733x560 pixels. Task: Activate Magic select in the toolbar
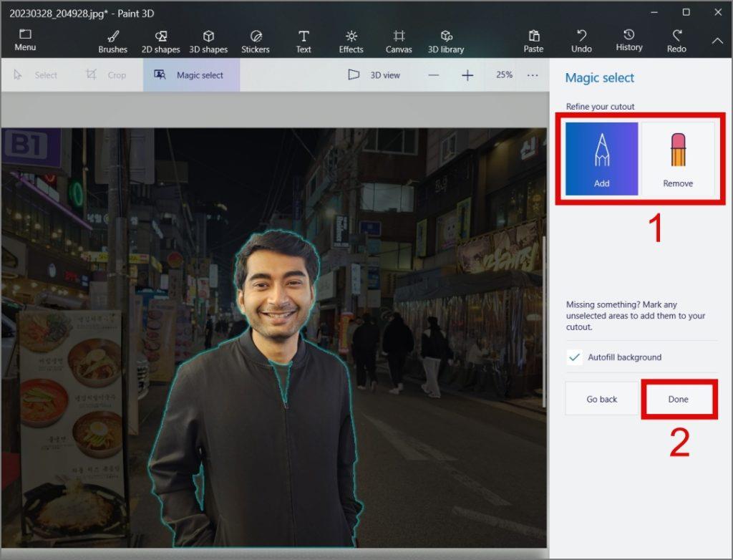pyautogui.click(x=191, y=75)
